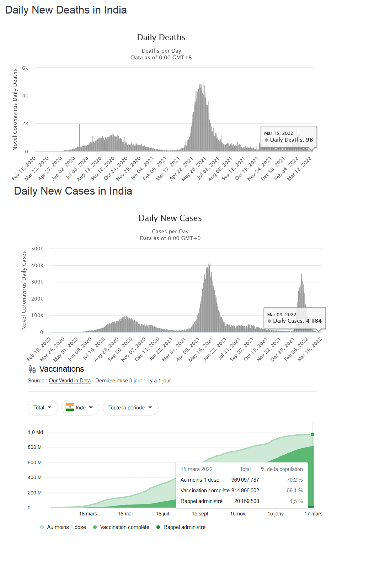Open the Total metric dropdown

(43, 408)
